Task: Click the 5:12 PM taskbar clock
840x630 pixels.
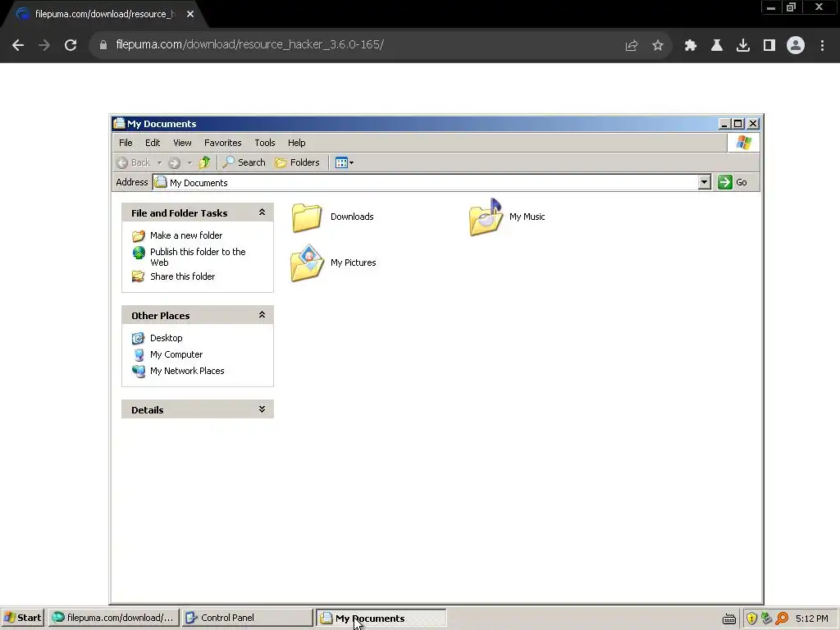Action: click(x=811, y=619)
